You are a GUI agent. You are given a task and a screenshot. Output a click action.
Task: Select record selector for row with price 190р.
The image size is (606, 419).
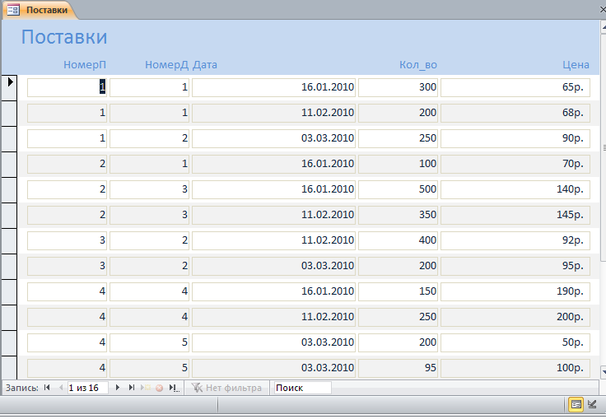(x=9, y=291)
